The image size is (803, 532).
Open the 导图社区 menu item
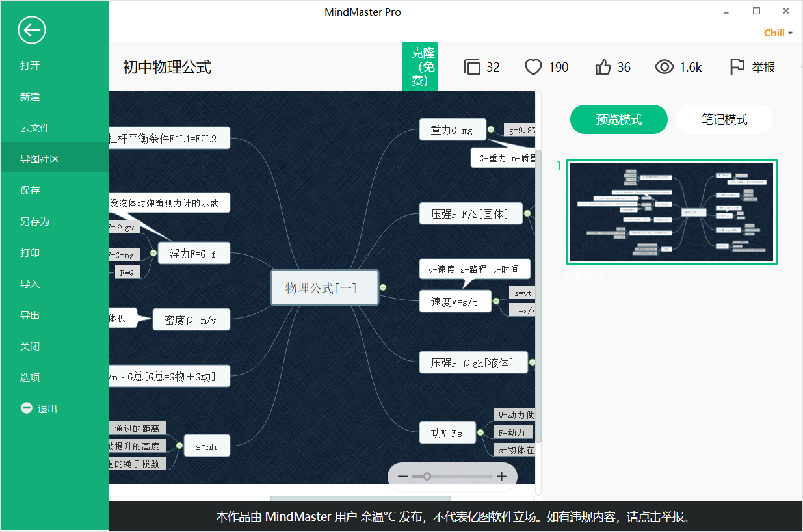coord(40,159)
